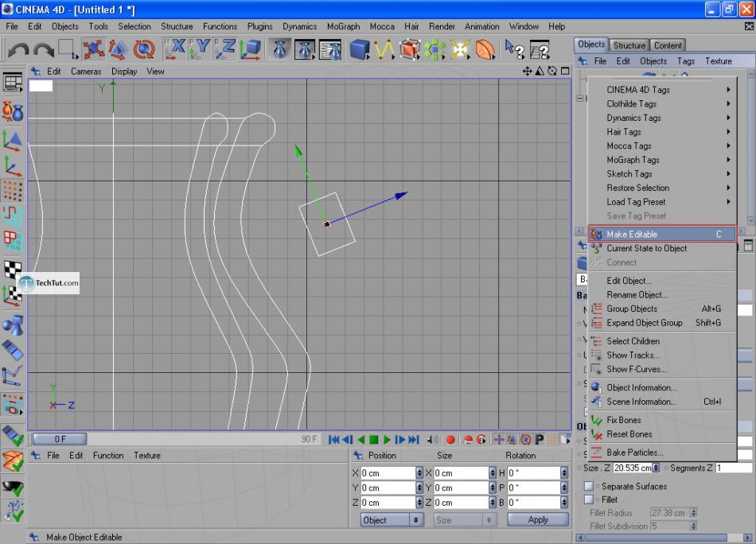Add a Cube primitive object icon

click(359, 49)
